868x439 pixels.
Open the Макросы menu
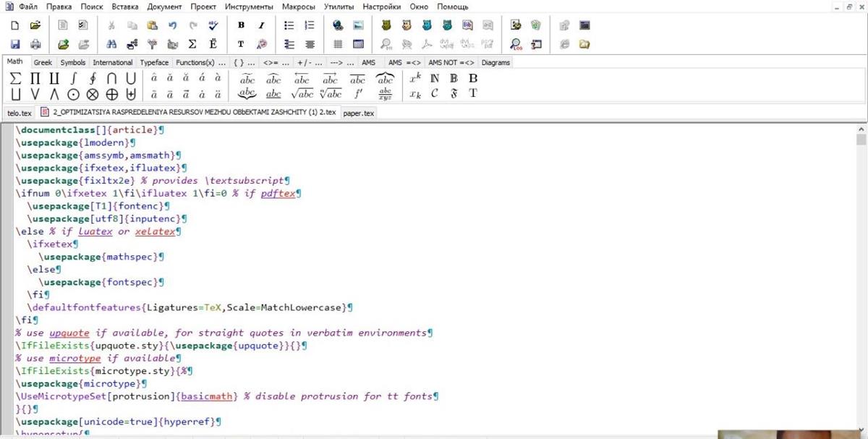(x=299, y=7)
